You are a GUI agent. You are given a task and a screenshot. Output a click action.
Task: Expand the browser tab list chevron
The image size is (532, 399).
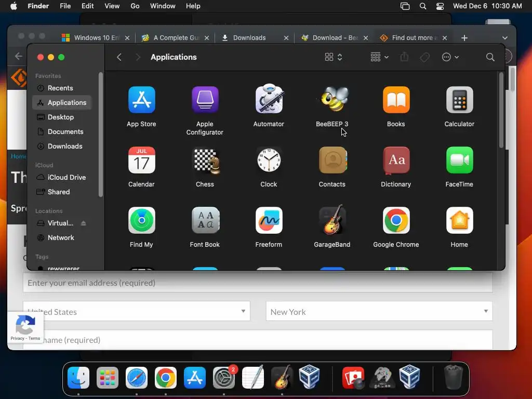click(504, 38)
